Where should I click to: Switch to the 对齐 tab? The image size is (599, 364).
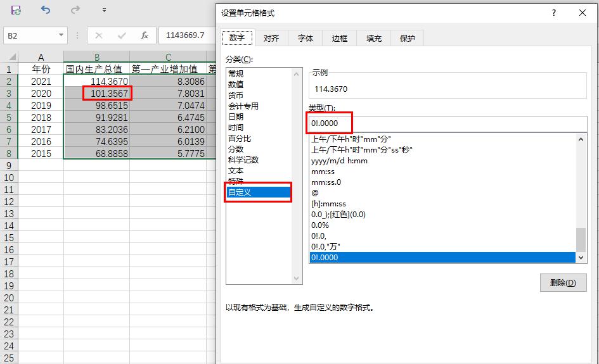271,38
